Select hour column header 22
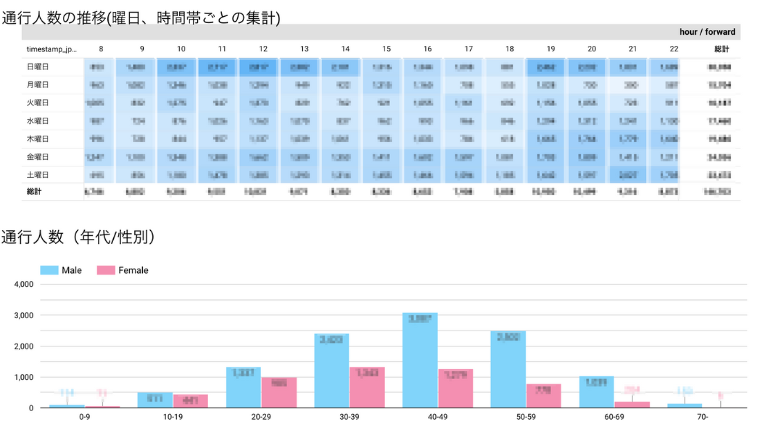This screenshot has height=428, width=760. [674, 49]
